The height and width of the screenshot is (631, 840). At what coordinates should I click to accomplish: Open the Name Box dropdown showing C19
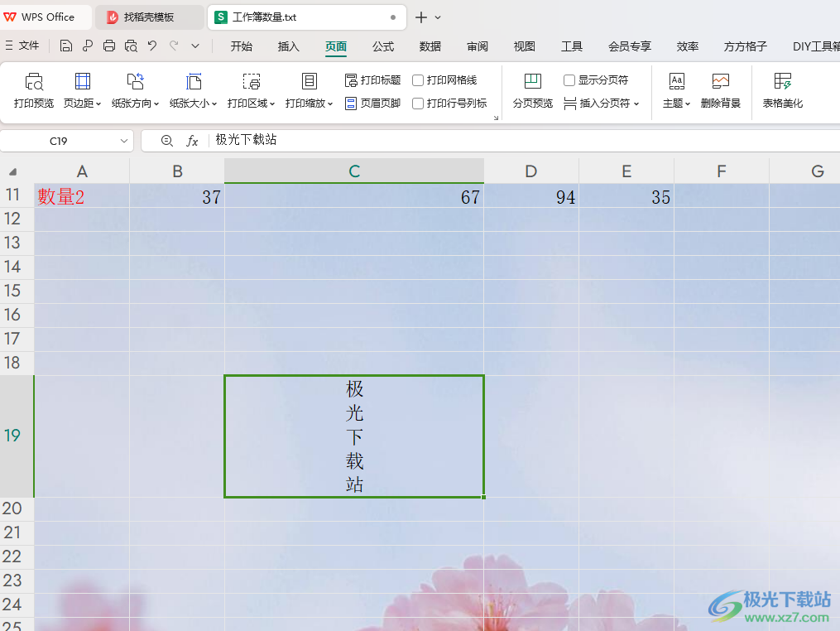tap(124, 141)
